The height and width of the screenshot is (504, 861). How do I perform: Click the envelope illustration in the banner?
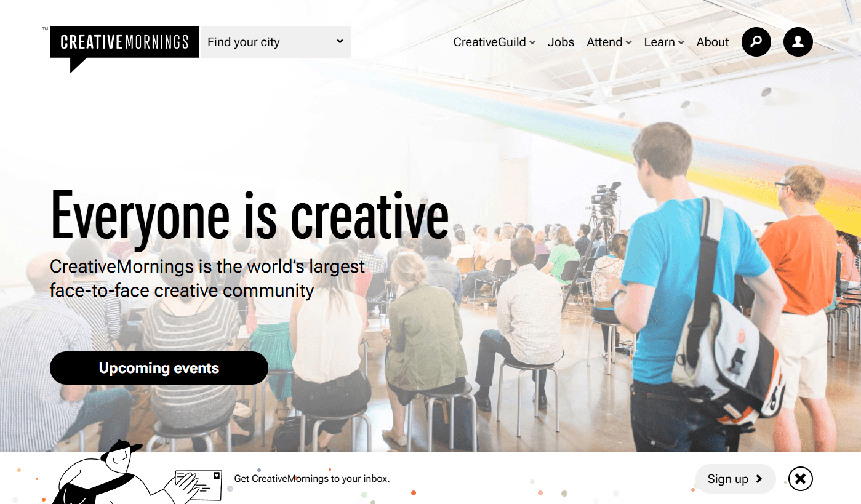tap(198, 484)
